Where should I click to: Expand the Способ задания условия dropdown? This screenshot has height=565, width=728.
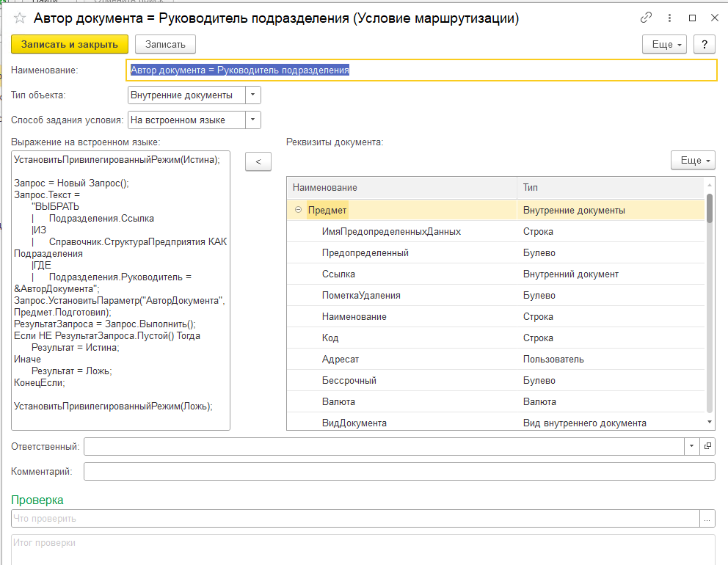(252, 120)
